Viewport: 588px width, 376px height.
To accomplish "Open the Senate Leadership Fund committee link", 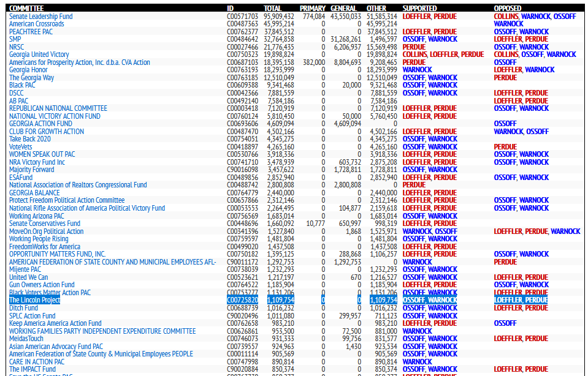I will click(41, 17).
